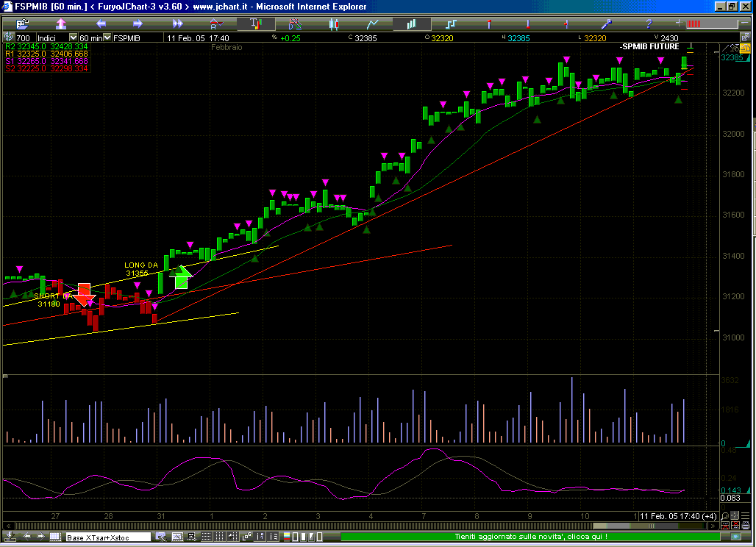This screenshot has width=756, height=547.
Task: Click the 'Tieniti aggiornato sulle novita' banner
Action: tap(531, 537)
